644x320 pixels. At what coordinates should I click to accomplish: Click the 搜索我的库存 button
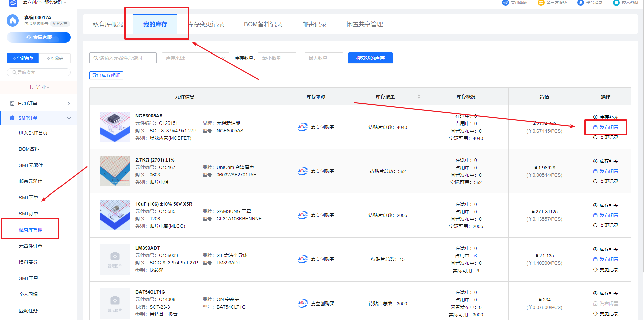click(370, 58)
